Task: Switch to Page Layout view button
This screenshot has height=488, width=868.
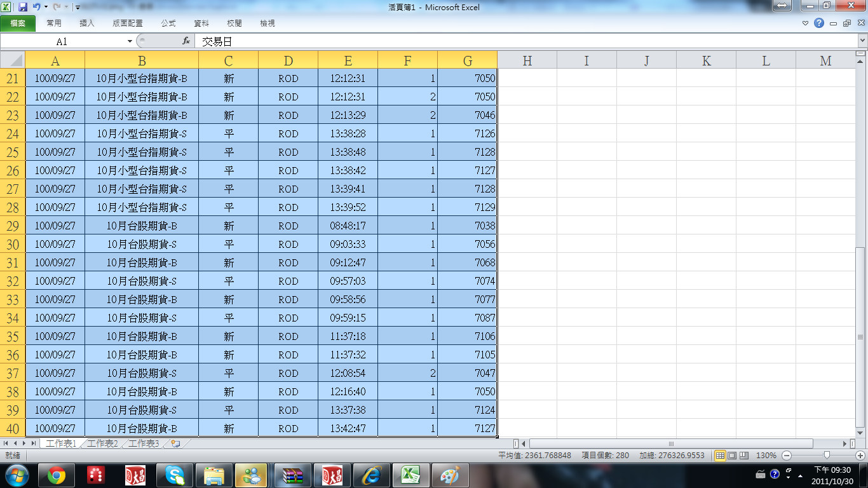Action: [732, 456]
